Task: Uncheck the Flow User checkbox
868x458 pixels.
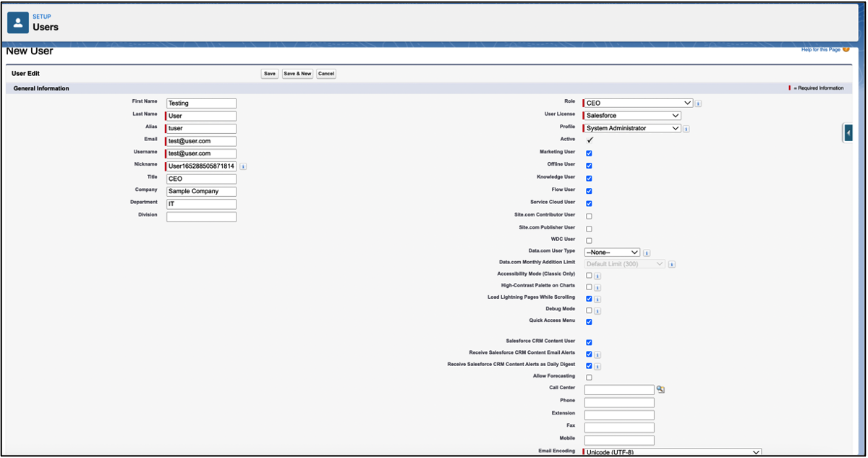Action: tap(589, 191)
